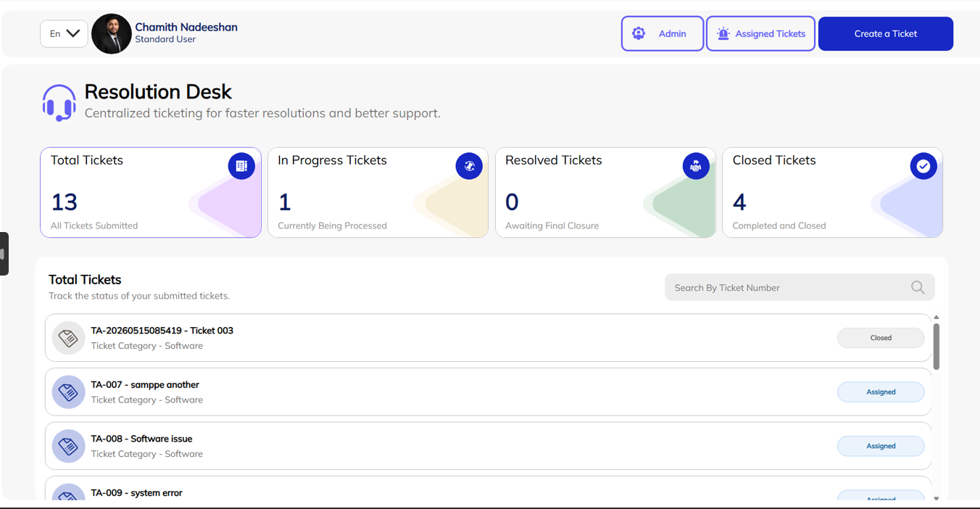
Task: Open ticket TA-008 - Software issue
Action: (488, 446)
